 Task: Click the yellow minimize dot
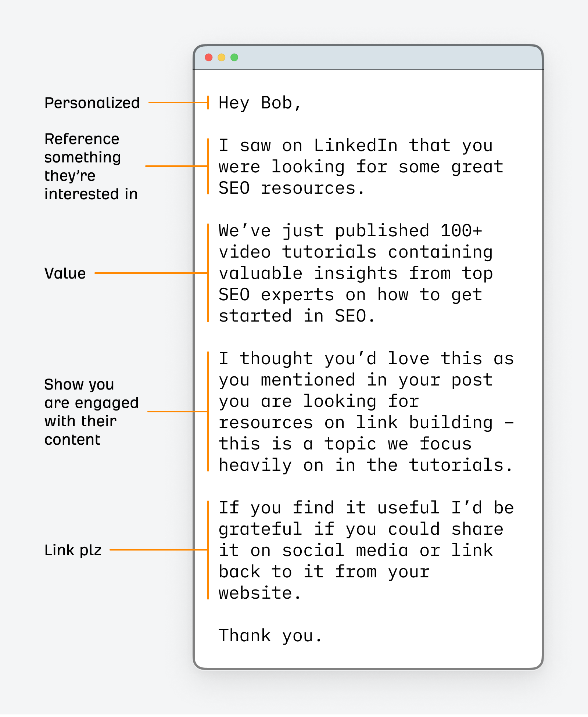[222, 57]
